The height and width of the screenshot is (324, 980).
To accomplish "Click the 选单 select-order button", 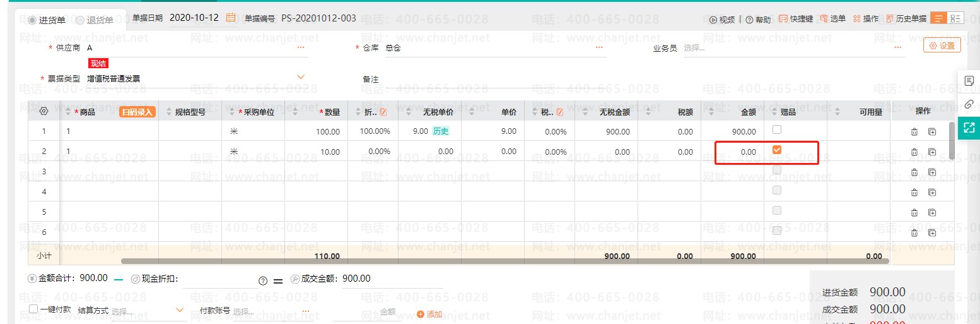I will coord(832,19).
